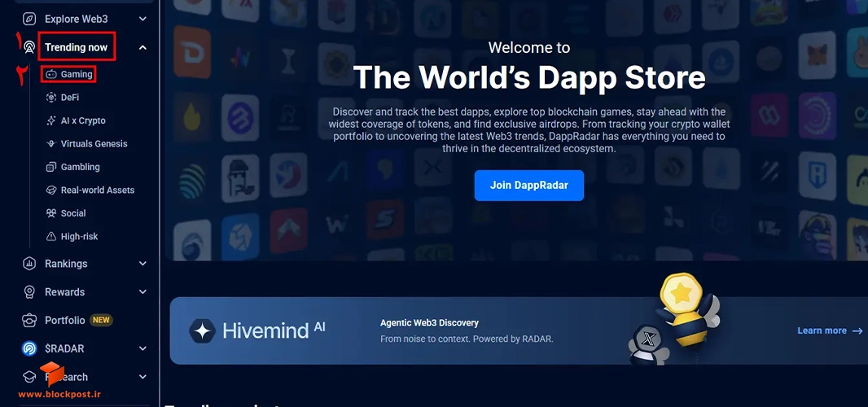Open the DeFi trending category

pos(70,98)
